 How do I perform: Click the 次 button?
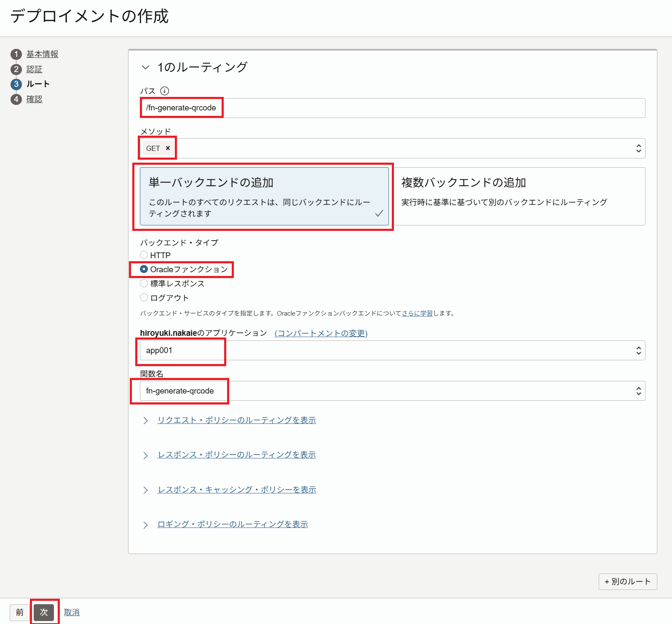point(44,612)
